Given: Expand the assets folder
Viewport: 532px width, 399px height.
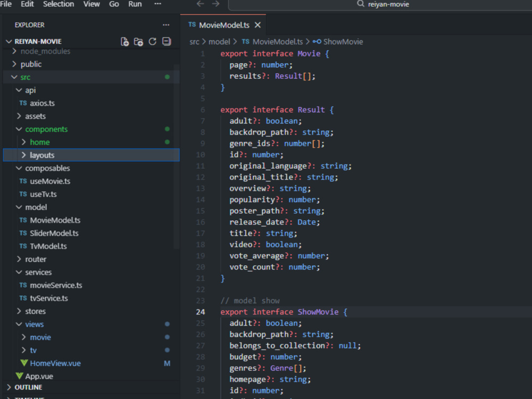Looking at the screenshot, I should [x=19, y=116].
